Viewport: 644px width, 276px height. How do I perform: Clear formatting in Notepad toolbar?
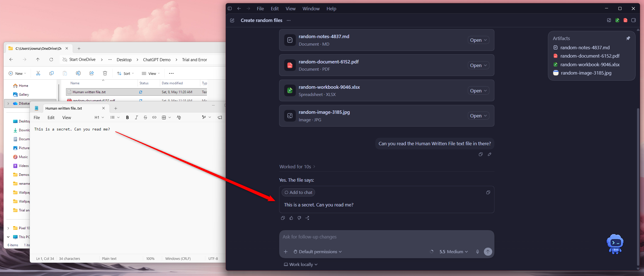[x=179, y=117]
